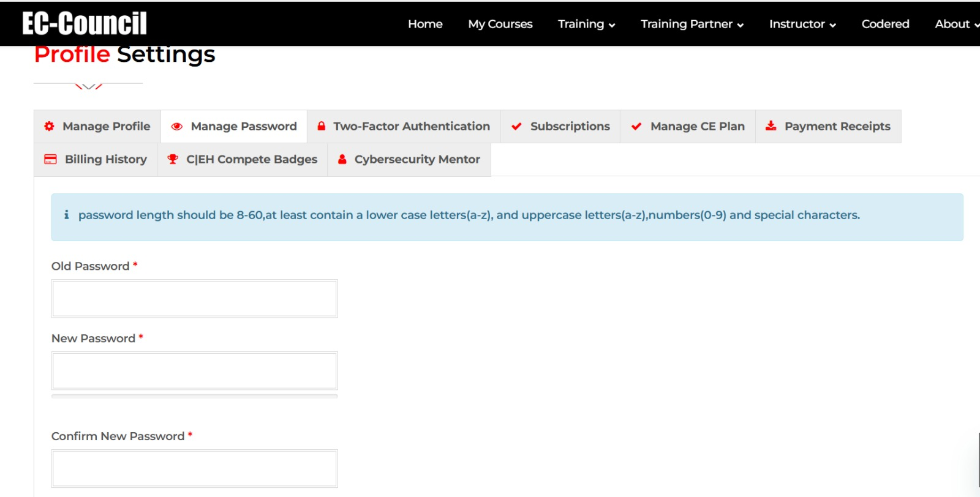This screenshot has height=497, width=980.
Task: Click the EC-Council logo
Action: click(x=85, y=24)
